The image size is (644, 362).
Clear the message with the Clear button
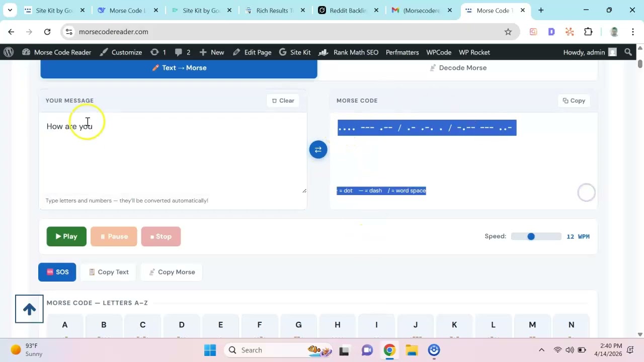[x=283, y=101]
